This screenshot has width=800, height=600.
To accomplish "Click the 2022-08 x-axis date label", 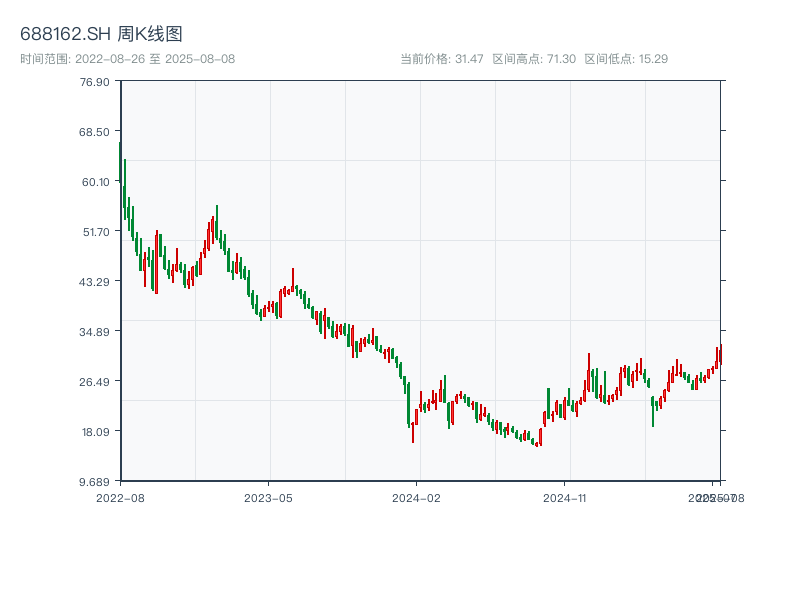I will click(x=120, y=497).
